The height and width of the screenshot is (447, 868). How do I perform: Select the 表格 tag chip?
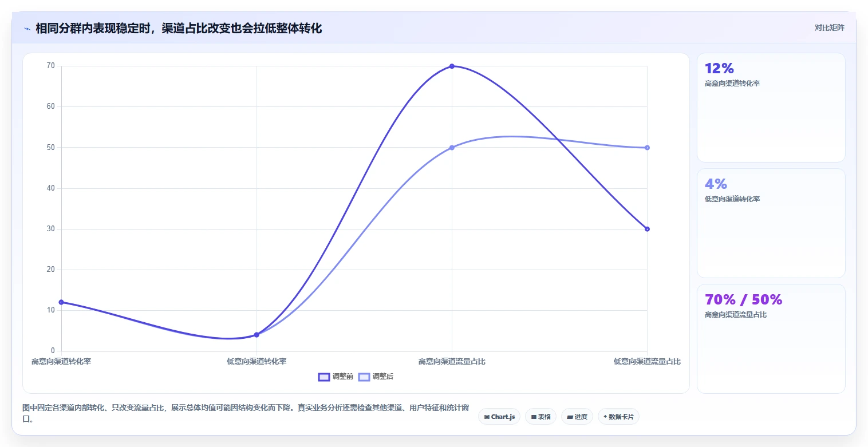[540, 417]
